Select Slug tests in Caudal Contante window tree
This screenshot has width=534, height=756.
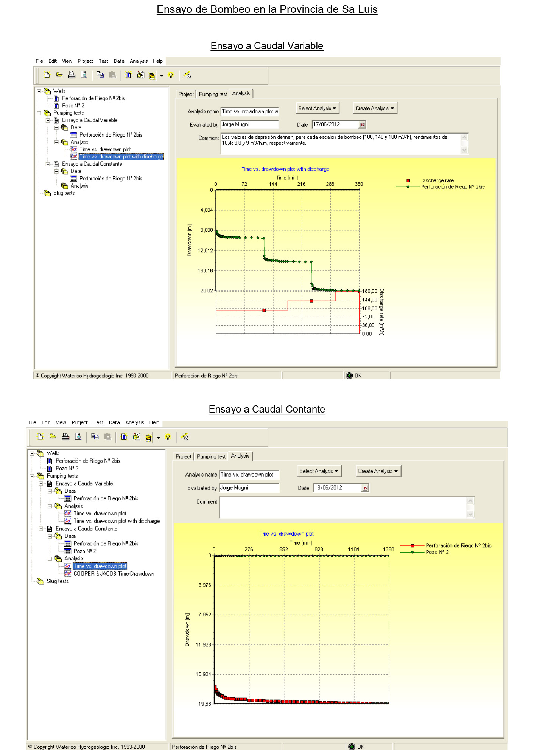coord(58,581)
